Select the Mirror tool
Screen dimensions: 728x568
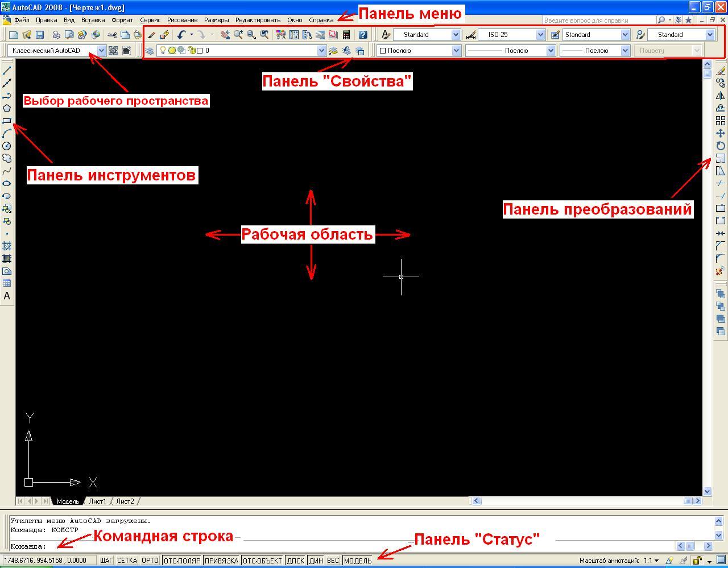coord(721,96)
